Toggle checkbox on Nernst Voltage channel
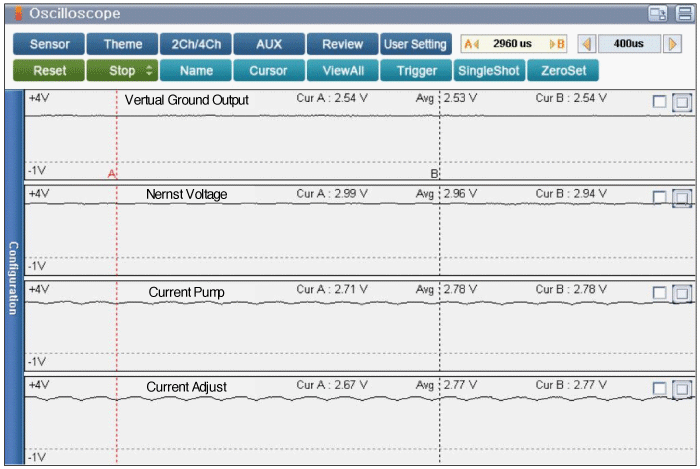 pyautogui.click(x=659, y=197)
